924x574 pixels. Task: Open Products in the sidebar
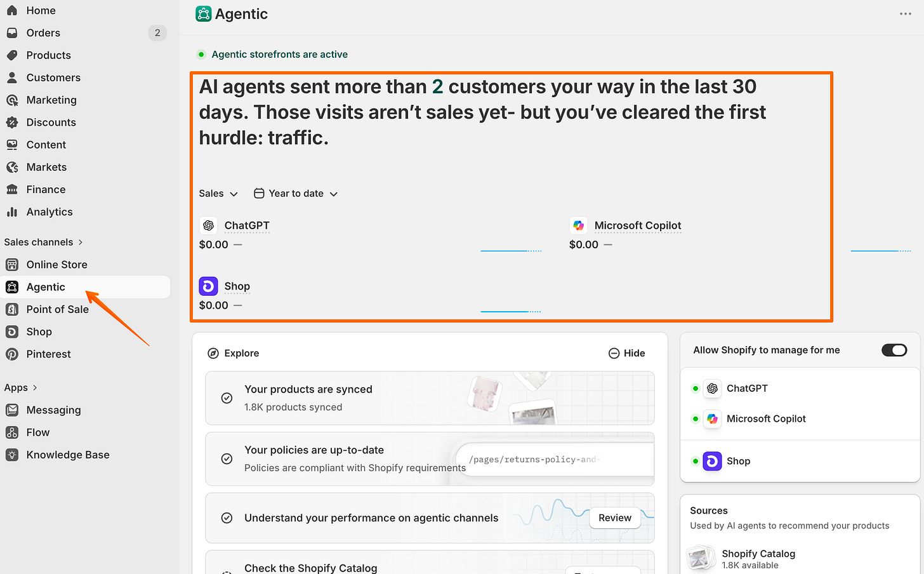(x=85, y=55)
